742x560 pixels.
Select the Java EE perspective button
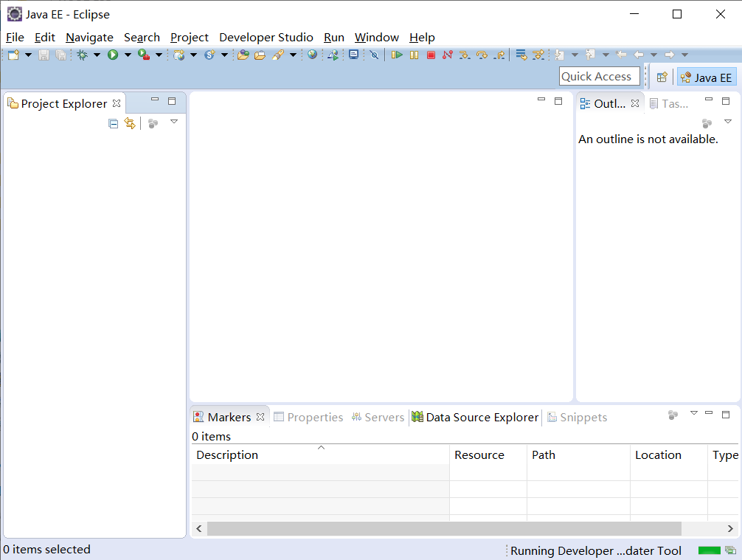click(x=706, y=76)
